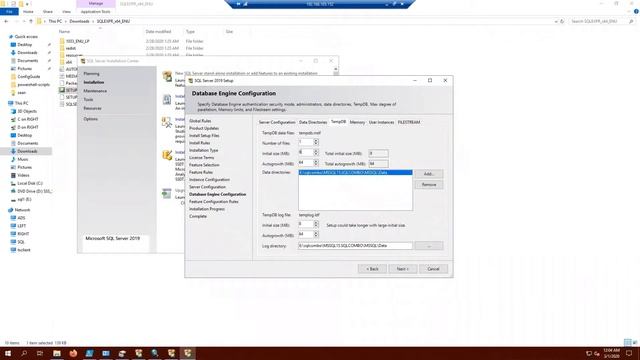
Task: Click Add... to add a data directory
Action: click(x=429, y=174)
